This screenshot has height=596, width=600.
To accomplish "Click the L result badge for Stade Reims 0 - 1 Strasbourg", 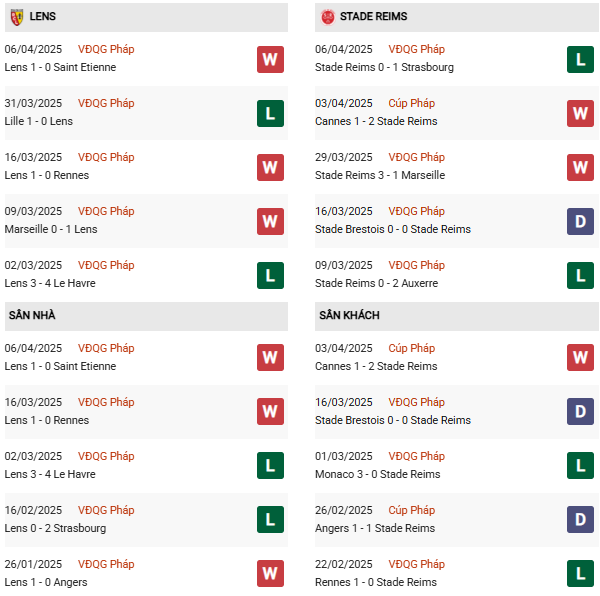I will pos(580,59).
